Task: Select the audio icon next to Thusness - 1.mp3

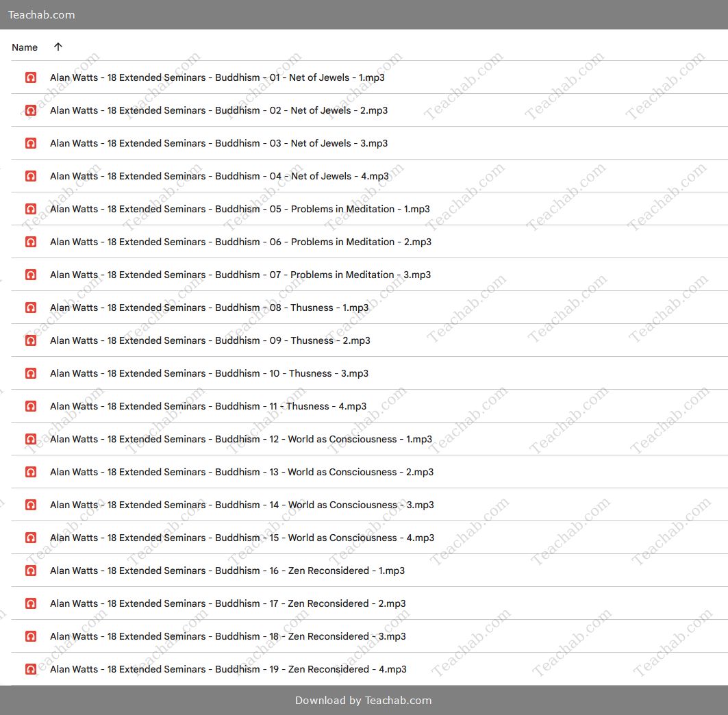Action: point(31,308)
